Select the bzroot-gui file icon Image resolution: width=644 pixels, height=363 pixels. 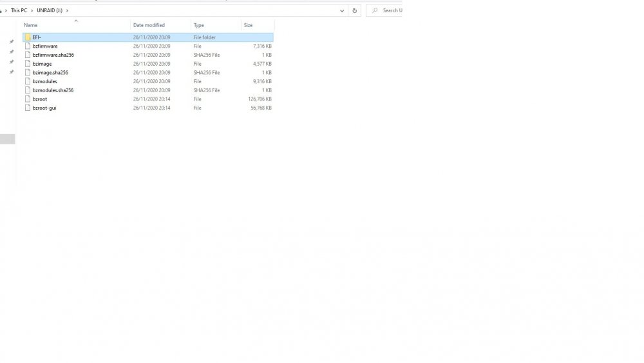(28, 108)
